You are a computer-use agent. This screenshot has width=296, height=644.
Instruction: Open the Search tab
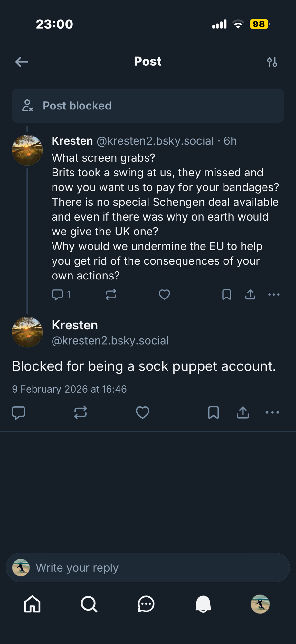[x=89, y=604]
